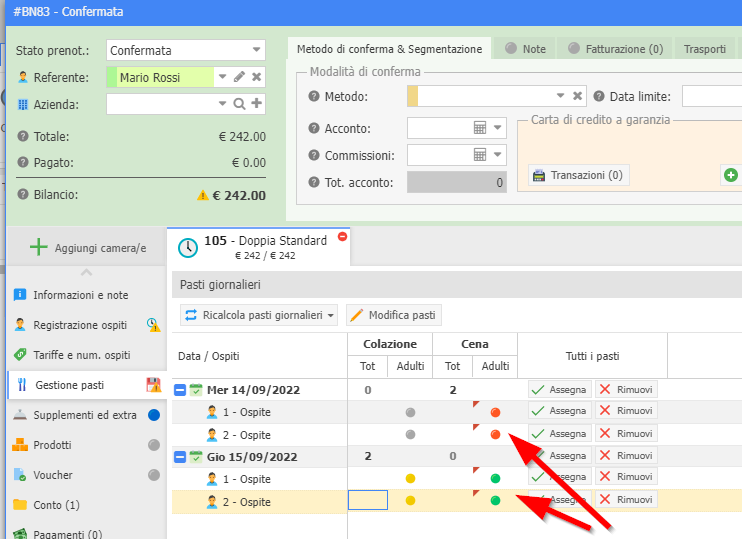This screenshot has height=539, width=742.
Task: Click Rimuovi for Gio 15/09/2022 row
Action: (x=626, y=455)
